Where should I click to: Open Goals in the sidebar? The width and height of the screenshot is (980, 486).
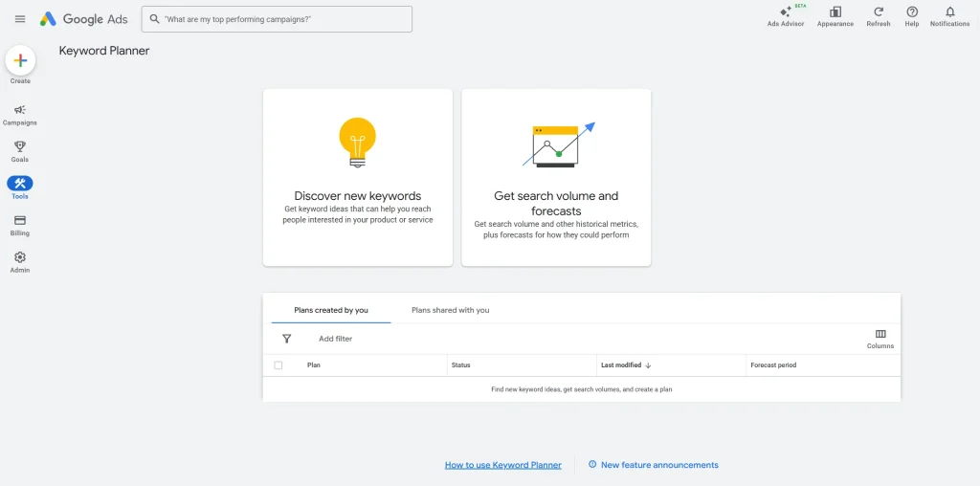[x=20, y=151]
